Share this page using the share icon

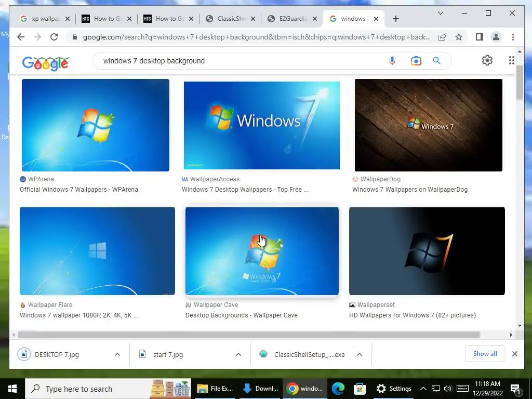click(x=442, y=37)
